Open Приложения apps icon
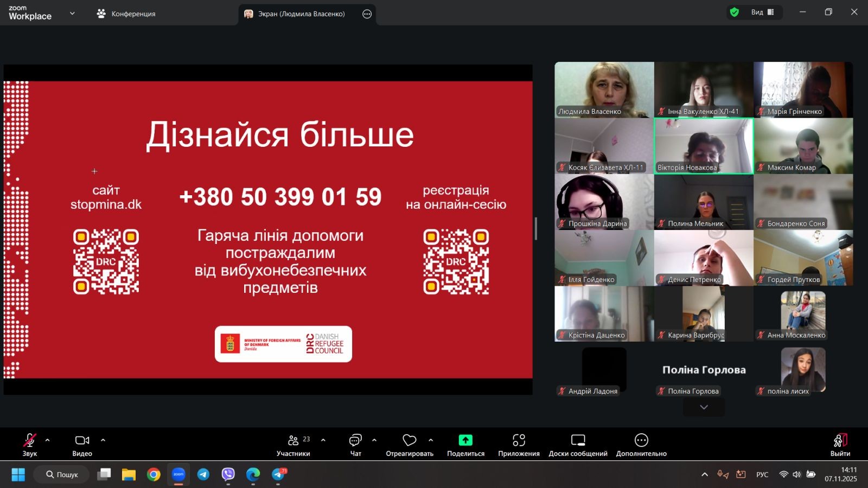 click(x=519, y=440)
